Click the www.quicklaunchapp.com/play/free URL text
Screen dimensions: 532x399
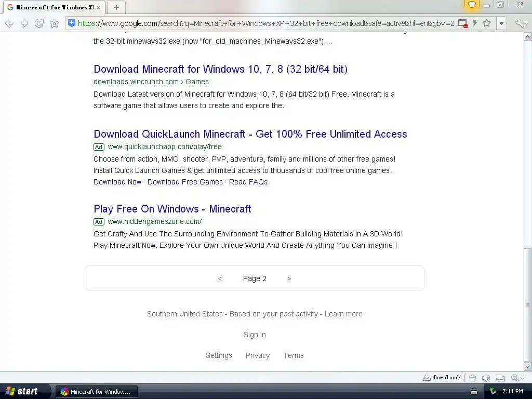(165, 147)
